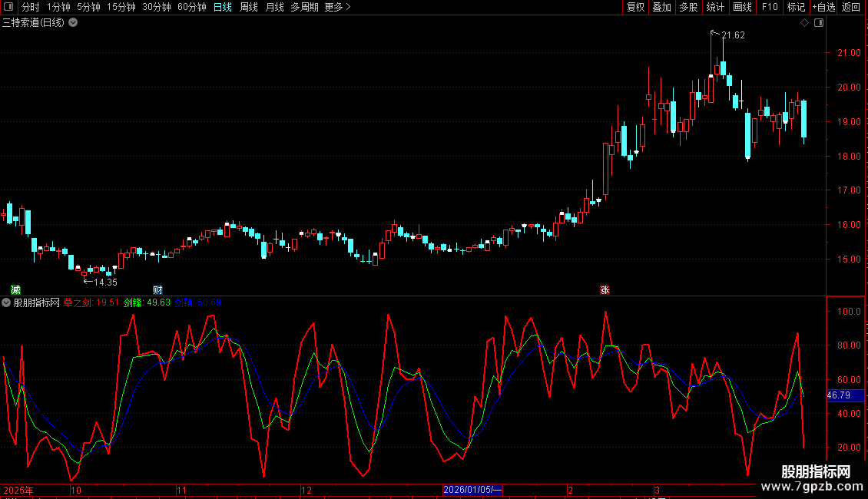Open the 画线 drawing tools
Viewport: 868px width, 499px height.
742,7
